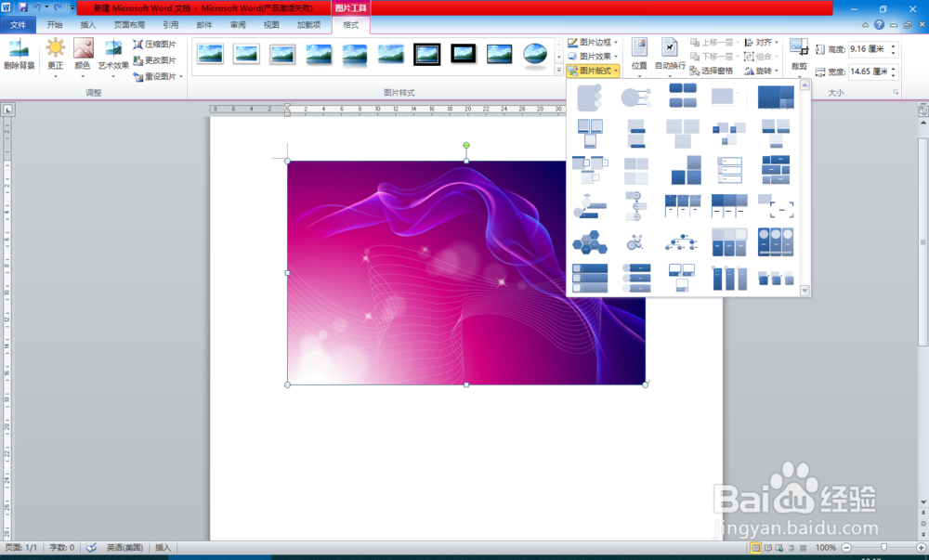Choose the four rounded rectangles caption layout

[682, 96]
